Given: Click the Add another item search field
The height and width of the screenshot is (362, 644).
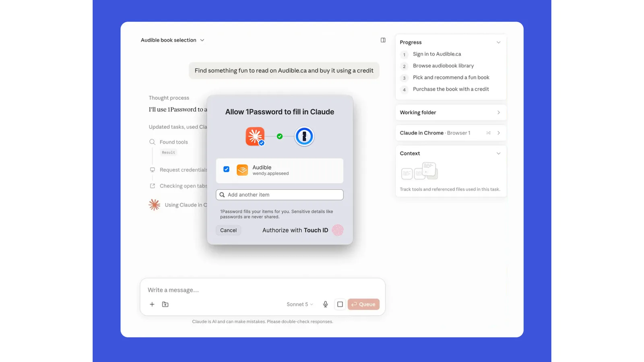Looking at the screenshot, I should pyautogui.click(x=280, y=195).
